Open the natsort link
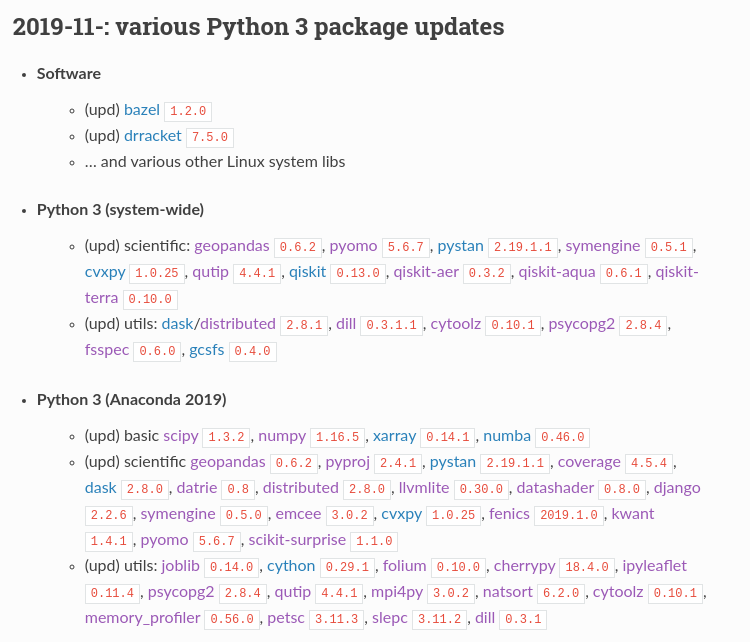 (x=507, y=592)
